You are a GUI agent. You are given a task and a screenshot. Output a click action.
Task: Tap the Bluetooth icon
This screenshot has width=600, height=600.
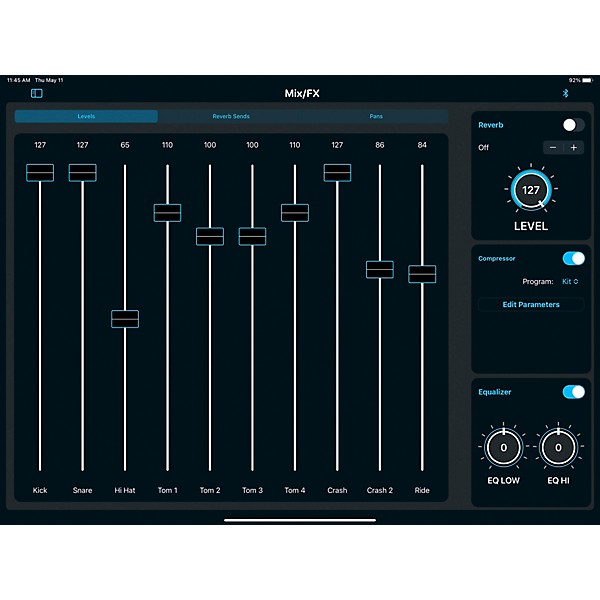pyautogui.click(x=565, y=93)
